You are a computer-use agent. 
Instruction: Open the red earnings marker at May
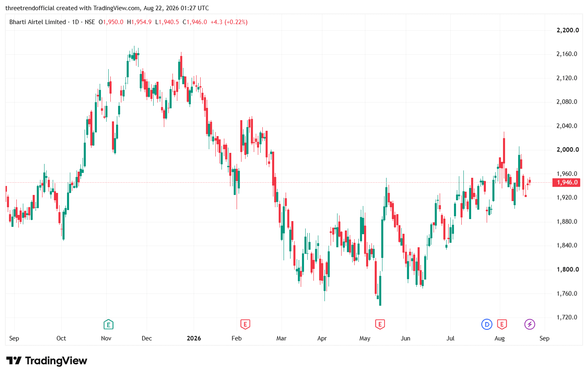380,325
